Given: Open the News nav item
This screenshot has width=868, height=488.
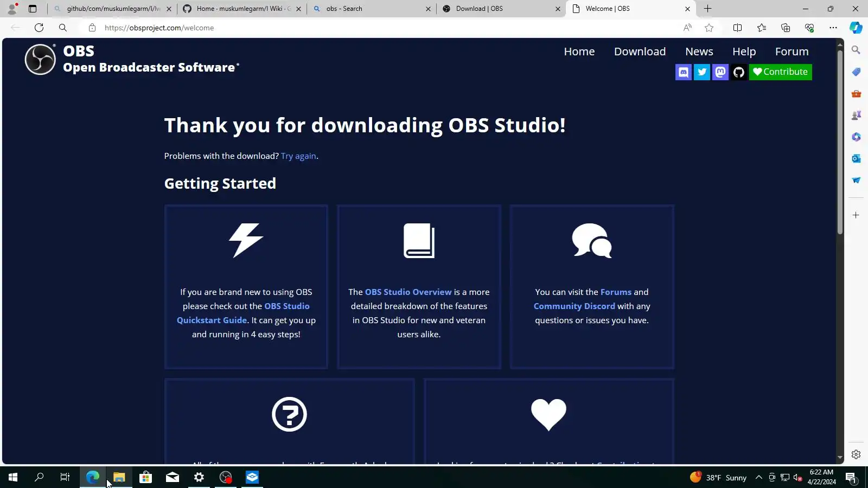Looking at the screenshot, I should point(699,52).
